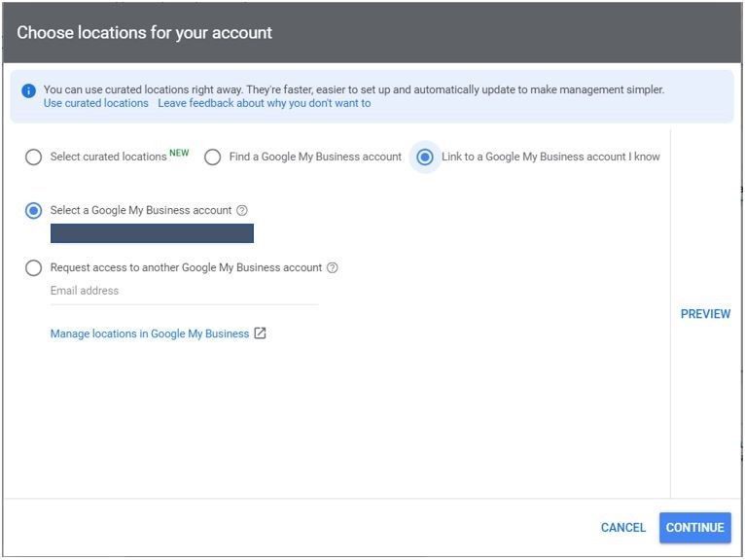Open Use curated locations link
This screenshot has width=745, height=560.
[x=96, y=103]
